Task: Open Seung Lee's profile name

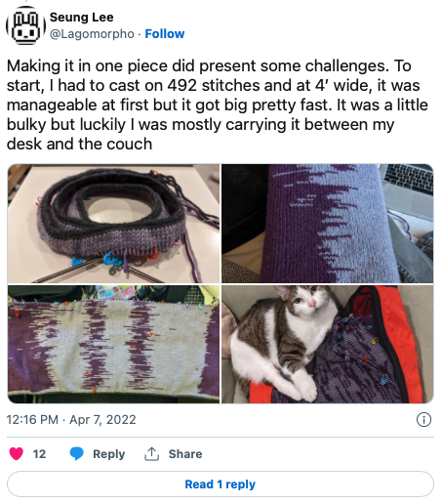Action: 82,18
